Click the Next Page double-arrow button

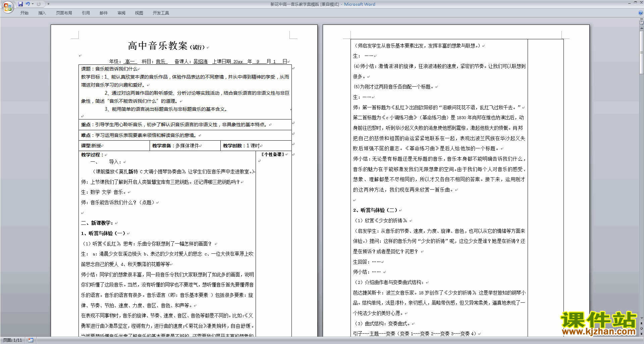[642, 334]
